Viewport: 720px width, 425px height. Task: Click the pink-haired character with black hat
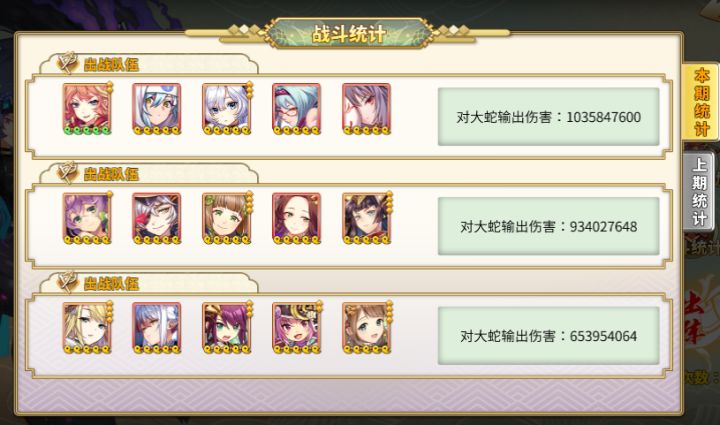297,328
